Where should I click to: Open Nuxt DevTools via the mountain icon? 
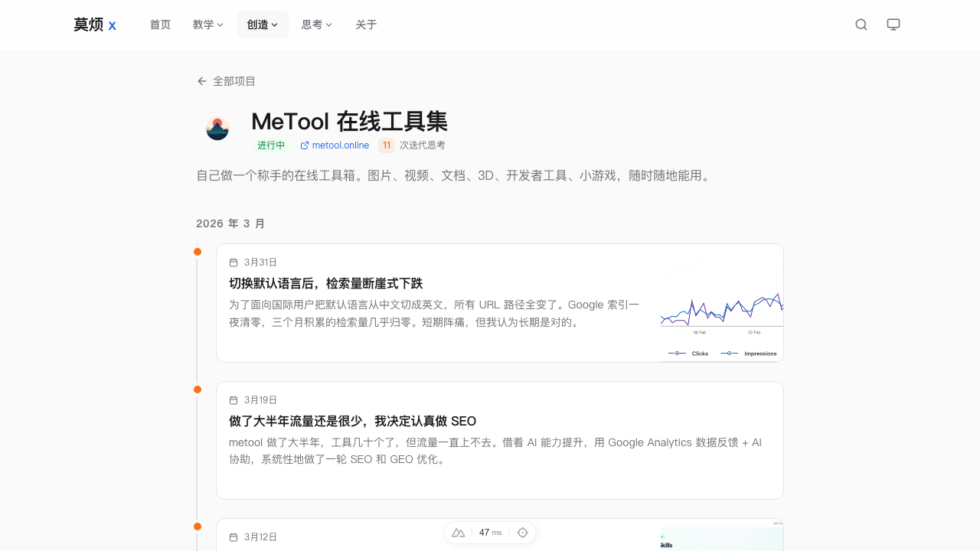point(458,532)
